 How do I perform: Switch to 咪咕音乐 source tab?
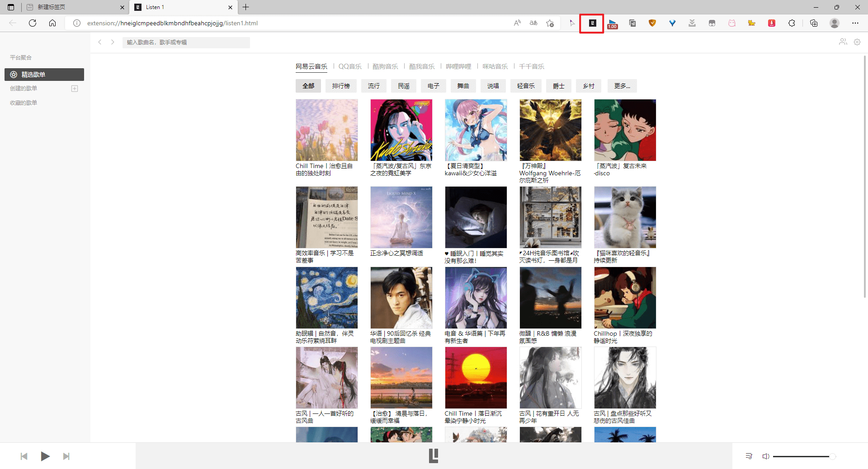(495, 66)
